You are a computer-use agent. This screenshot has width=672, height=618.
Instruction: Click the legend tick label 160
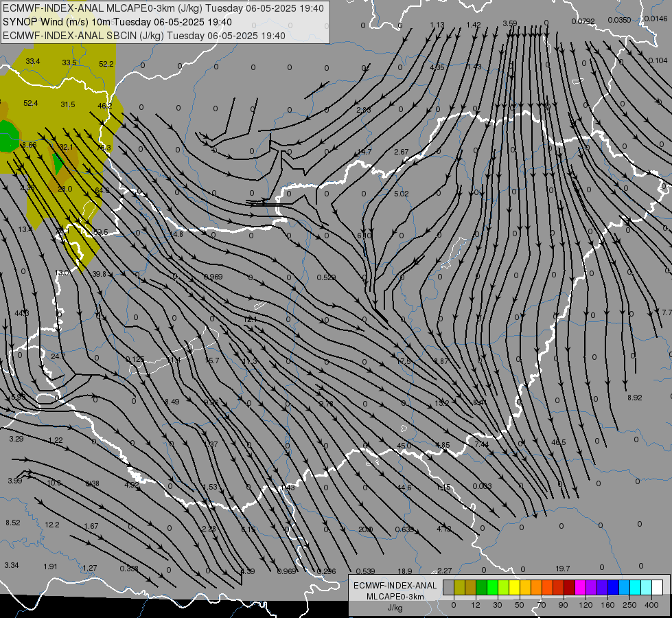[x=607, y=605]
